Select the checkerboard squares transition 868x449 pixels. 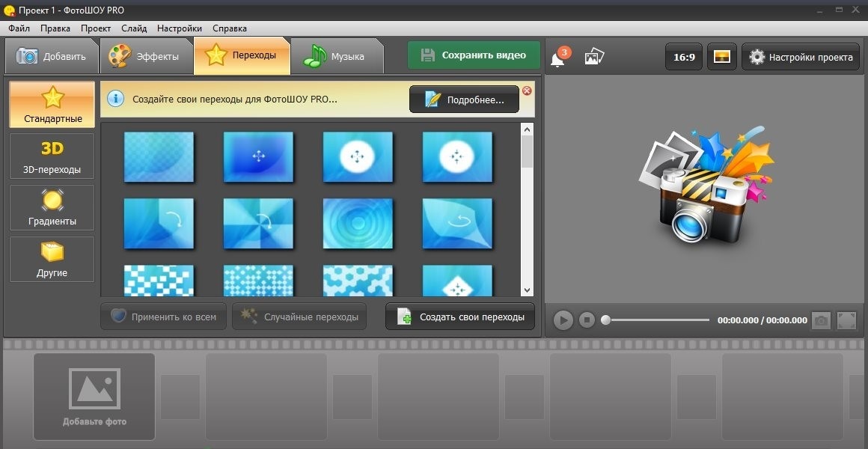[159, 281]
